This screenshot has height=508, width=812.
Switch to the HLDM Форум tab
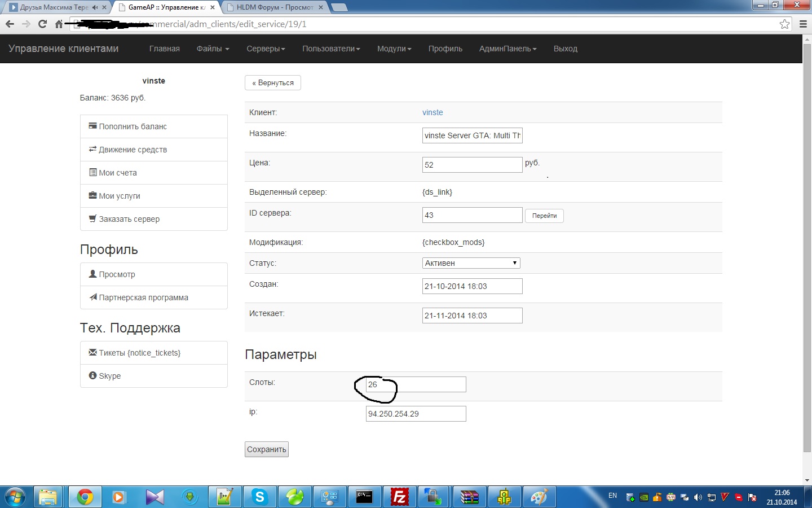(x=275, y=7)
